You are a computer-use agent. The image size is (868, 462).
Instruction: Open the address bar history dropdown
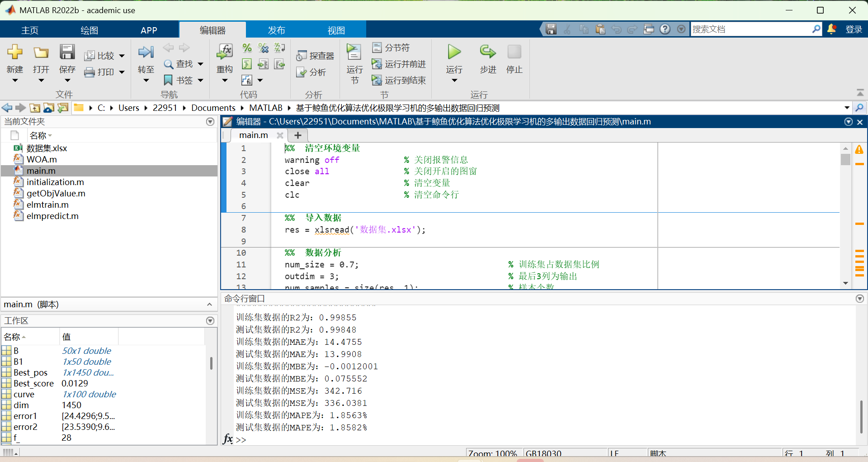click(847, 108)
